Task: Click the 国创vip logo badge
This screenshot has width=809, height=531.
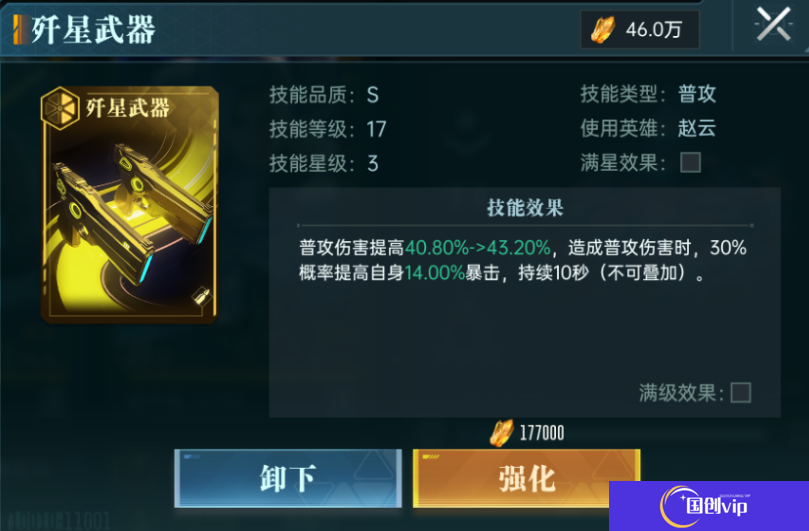Action: (709, 506)
